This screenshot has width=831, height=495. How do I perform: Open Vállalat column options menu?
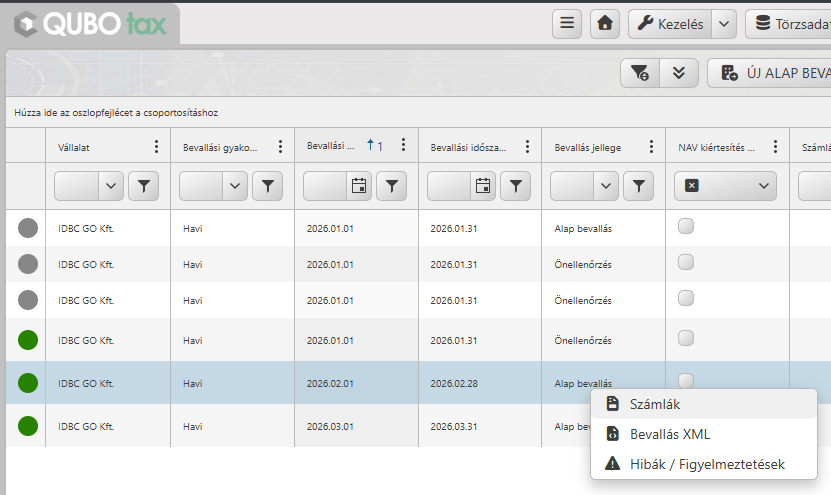tap(156, 147)
